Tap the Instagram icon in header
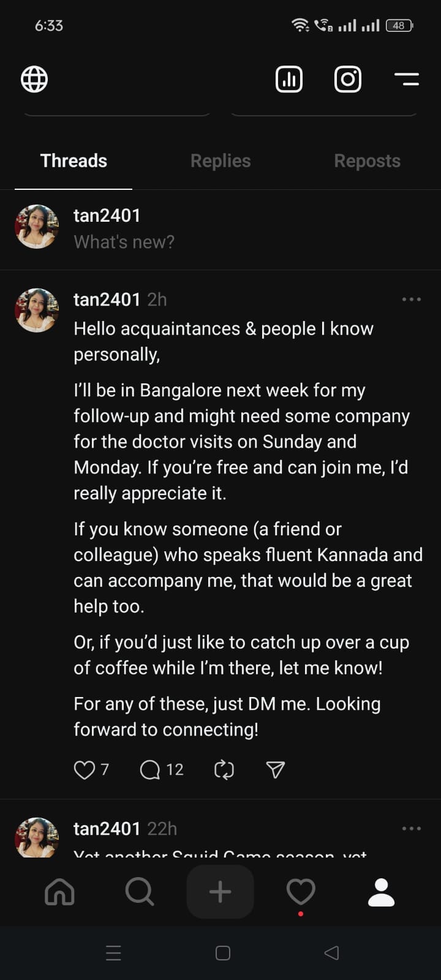The image size is (441, 980). (348, 79)
